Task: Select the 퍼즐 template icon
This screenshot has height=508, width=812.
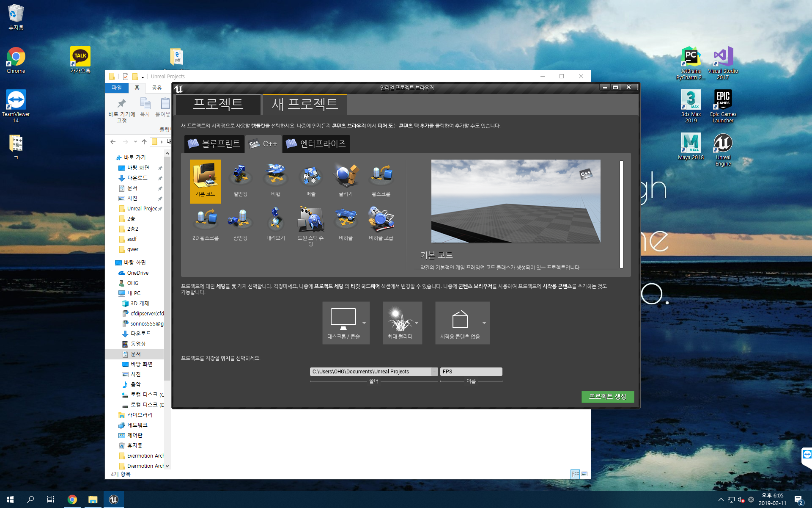Action: (311, 181)
